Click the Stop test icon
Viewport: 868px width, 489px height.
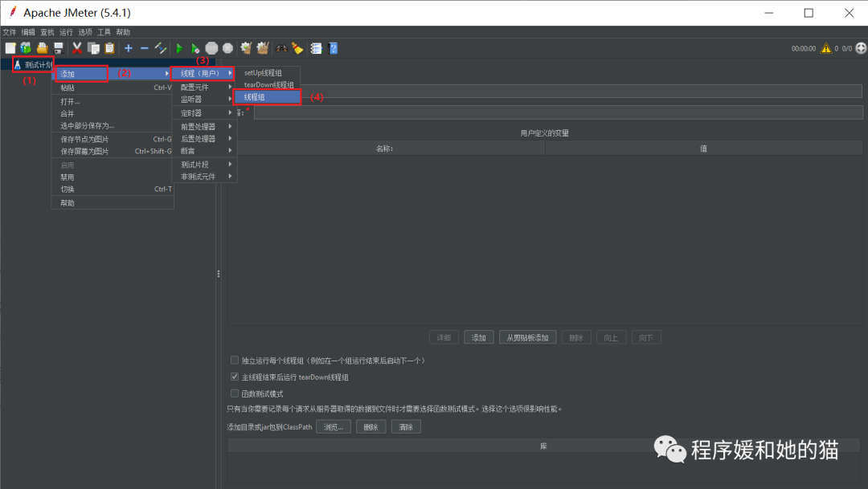[211, 48]
